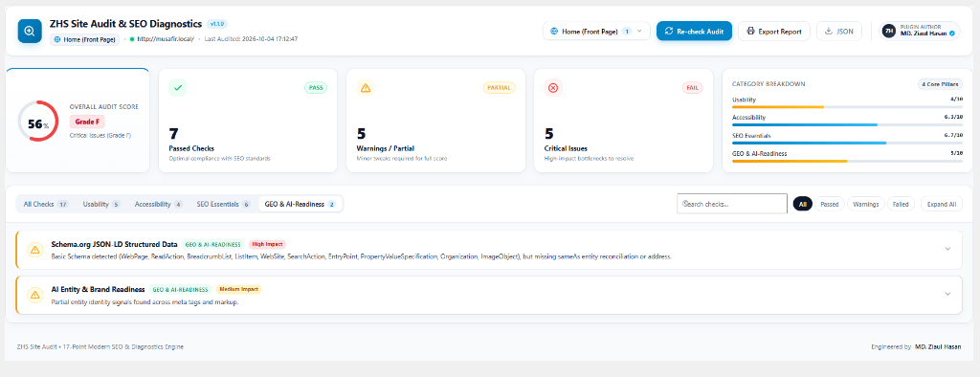
Task: Click the Re-check Audit button
Action: [694, 32]
